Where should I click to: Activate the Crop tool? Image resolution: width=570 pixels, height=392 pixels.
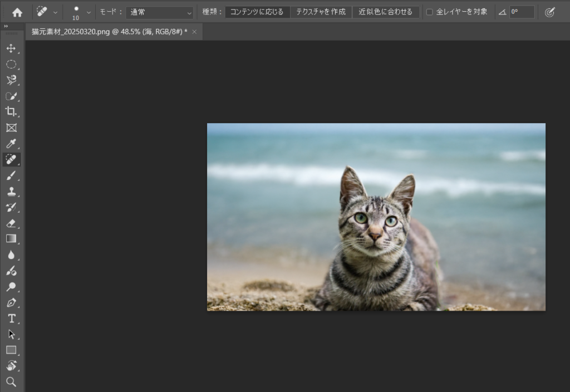pos(11,111)
